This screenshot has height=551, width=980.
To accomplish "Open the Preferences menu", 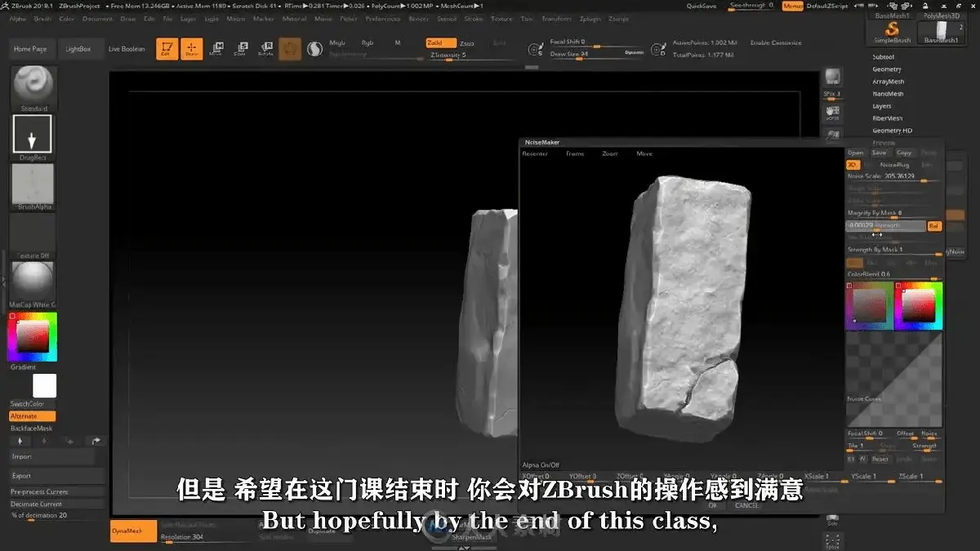I will [x=383, y=18].
